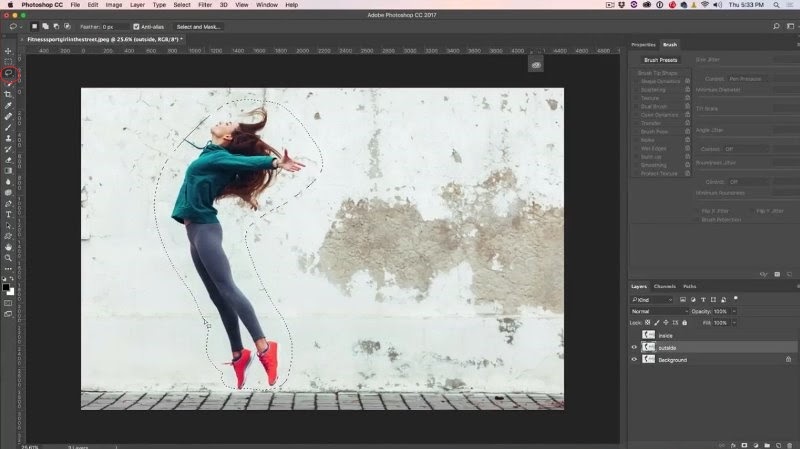Hide the Background layer
800x449 pixels.
point(634,359)
